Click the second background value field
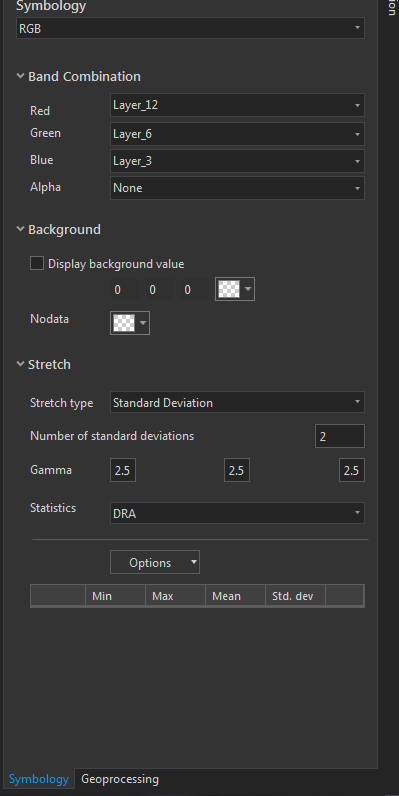This screenshot has width=399, height=796. (159, 289)
